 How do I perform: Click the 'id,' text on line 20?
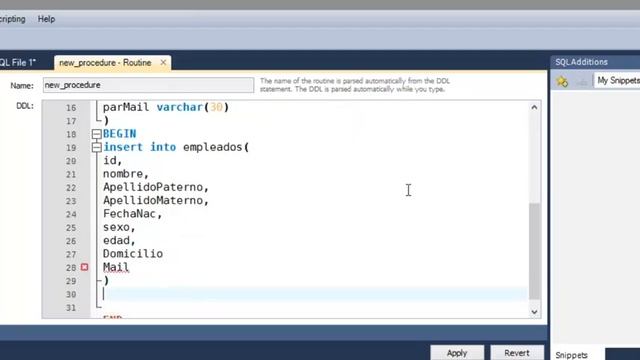coord(113,160)
